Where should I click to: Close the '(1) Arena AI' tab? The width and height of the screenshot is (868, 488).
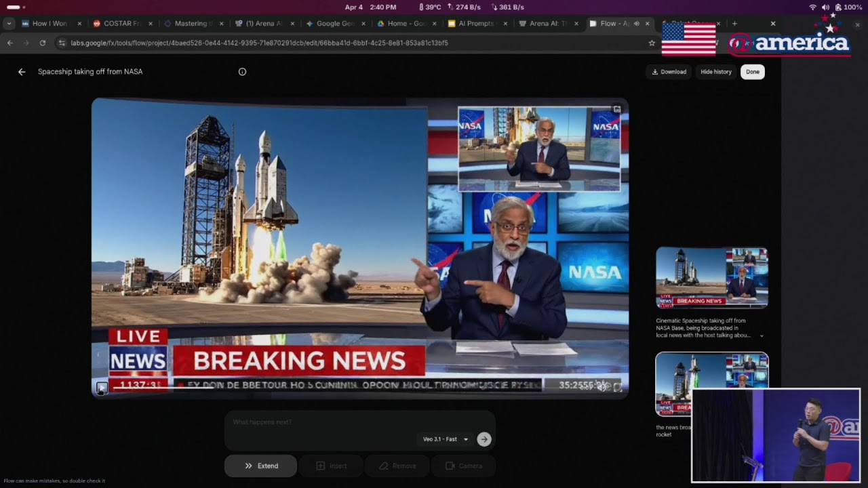click(x=292, y=24)
